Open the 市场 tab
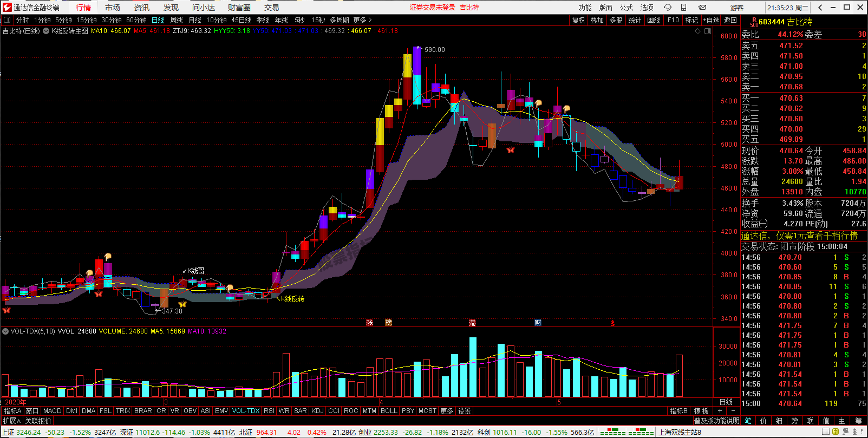 [113, 8]
